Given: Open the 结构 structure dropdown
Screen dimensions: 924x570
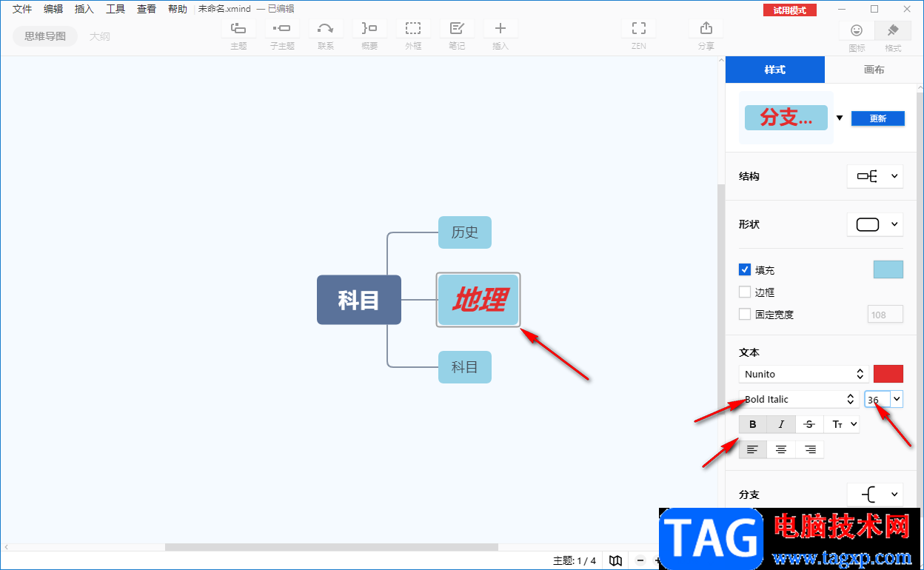Looking at the screenshot, I should point(875,176).
